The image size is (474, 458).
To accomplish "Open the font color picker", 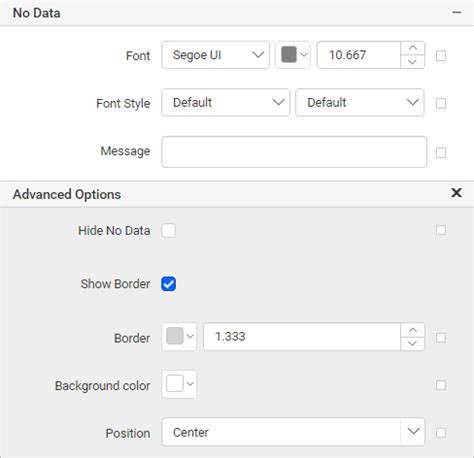I will [293, 55].
